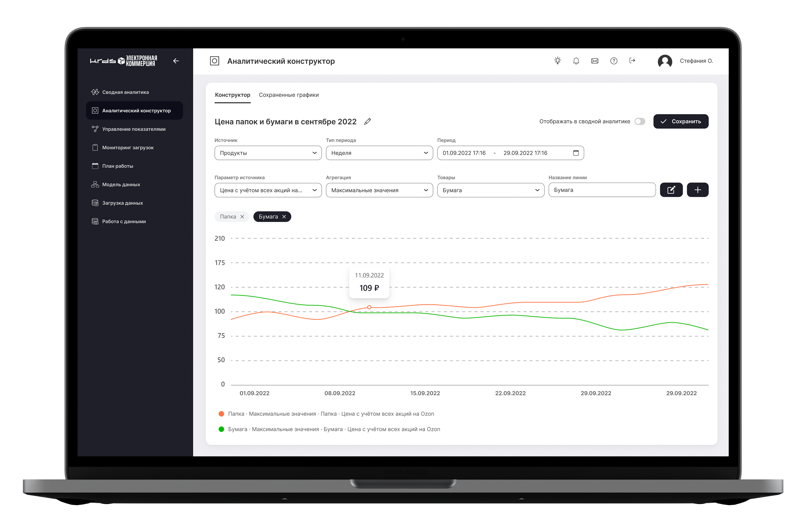Remove the Папка chip

[242, 217]
